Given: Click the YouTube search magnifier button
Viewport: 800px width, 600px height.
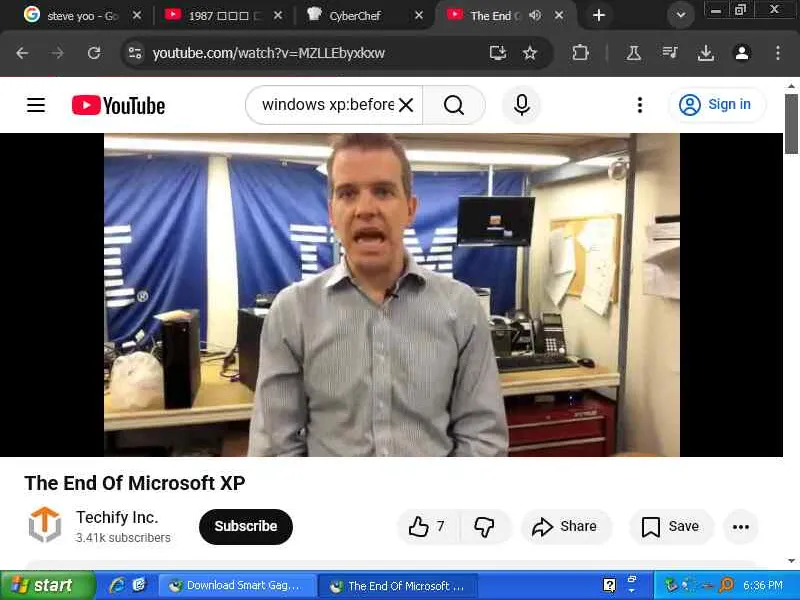Looking at the screenshot, I should 454,105.
